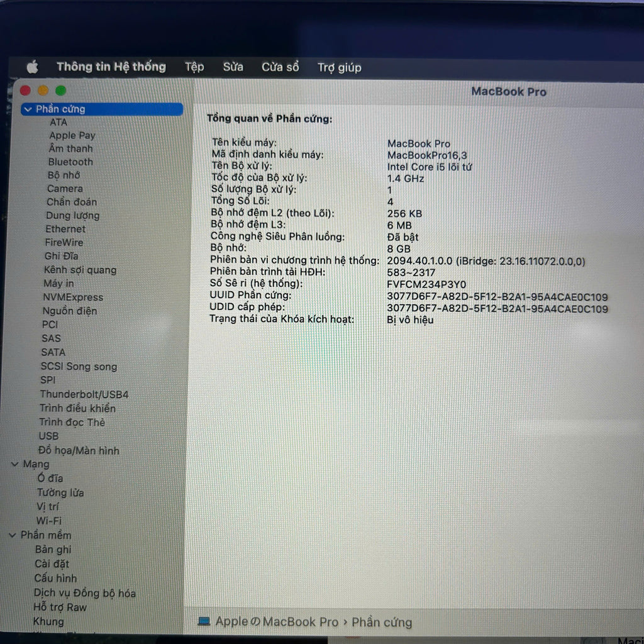Image resolution: width=644 pixels, height=644 pixels.
Task: Click the green zoom window button
Action: point(61,91)
